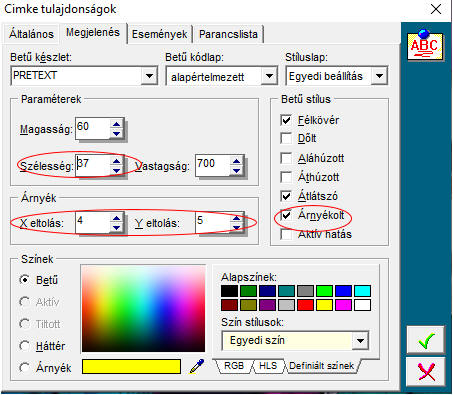Cancel with the red X button
The height and width of the screenshot is (395, 453).
pos(426,371)
